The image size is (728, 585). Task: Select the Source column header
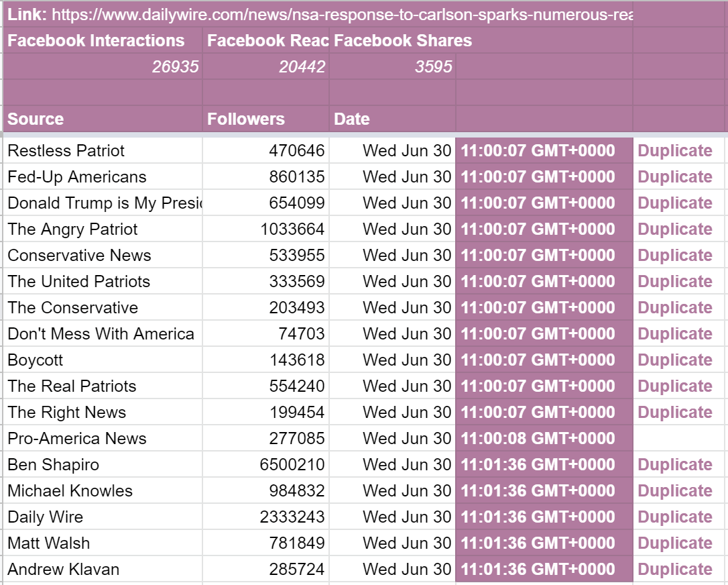pyautogui.click(x=103, y=119)
